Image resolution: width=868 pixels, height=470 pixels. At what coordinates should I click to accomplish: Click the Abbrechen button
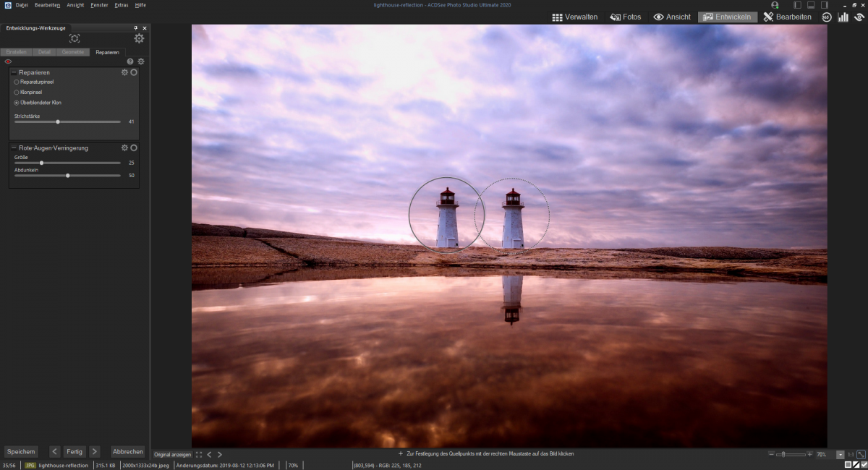tap(127, 451)
